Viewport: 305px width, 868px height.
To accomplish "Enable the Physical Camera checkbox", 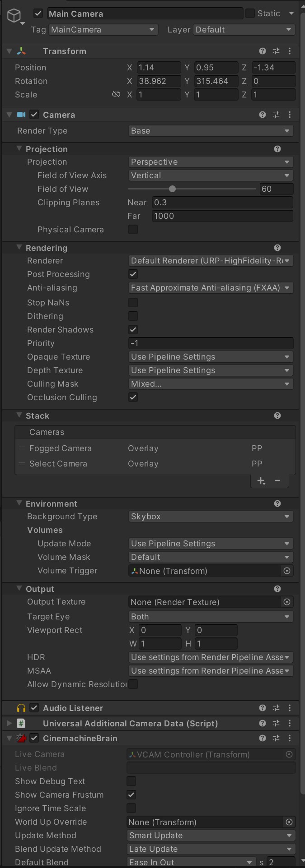I will [133, 230].
